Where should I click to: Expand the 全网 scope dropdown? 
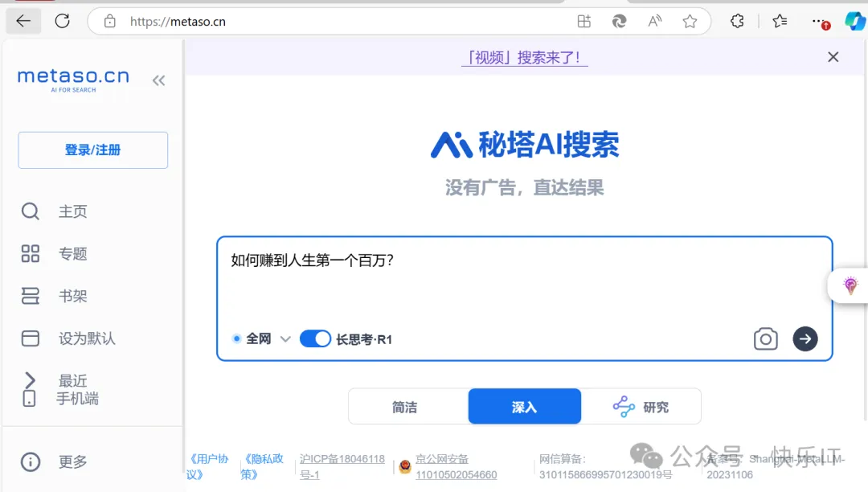coord(285,339)
